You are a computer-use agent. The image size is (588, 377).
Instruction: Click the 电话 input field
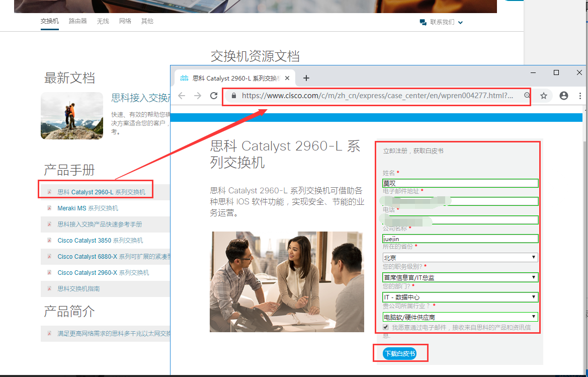tap(460, 220)
